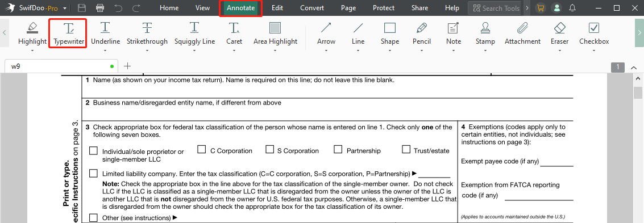The width and height of the screenshot is (644, 223).
Task: Click the Print icon in title bar
Action: [100, 8]
